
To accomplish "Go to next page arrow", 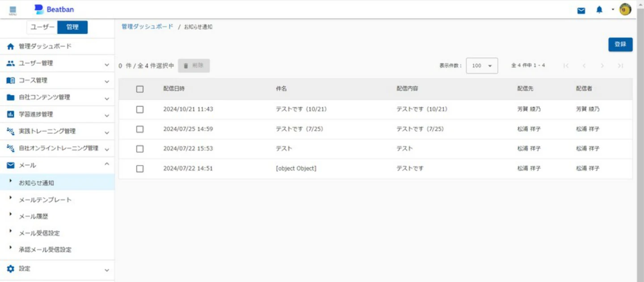I will (602, 66).
